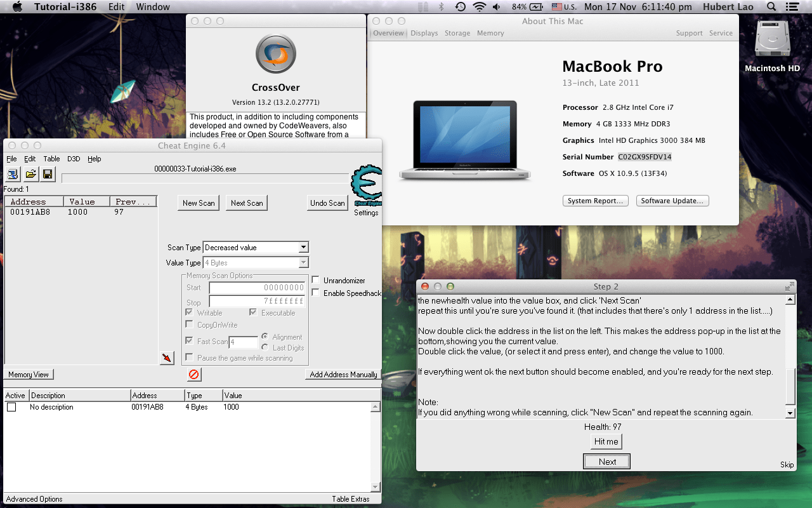The image size is (812, 508).
Task: Open Spotlight search magnifier
Action: (x=771, y=6)
